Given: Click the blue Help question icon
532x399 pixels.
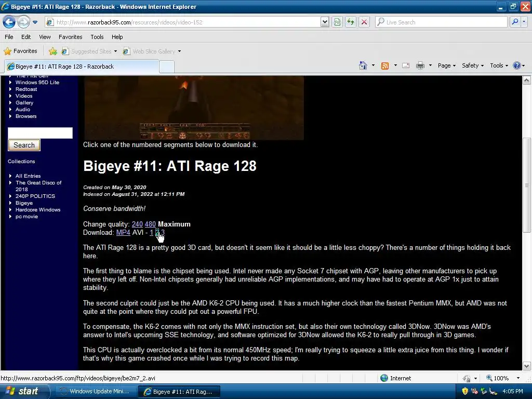Looking at the screenshot, I should pyautogui.click(x=517, y=65).
